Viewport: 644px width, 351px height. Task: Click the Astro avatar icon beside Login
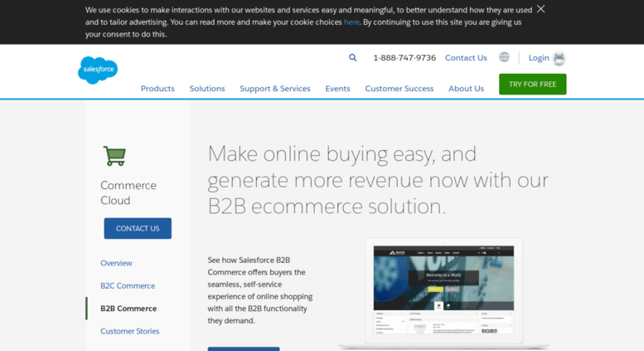(x=559, y=58)
